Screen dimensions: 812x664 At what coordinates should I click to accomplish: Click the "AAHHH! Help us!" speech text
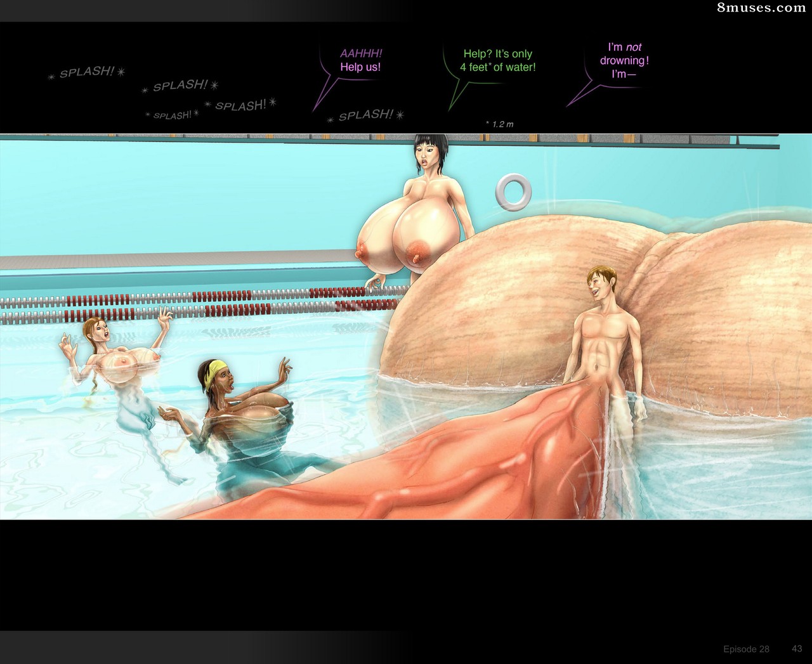click(x=361, y=60)
